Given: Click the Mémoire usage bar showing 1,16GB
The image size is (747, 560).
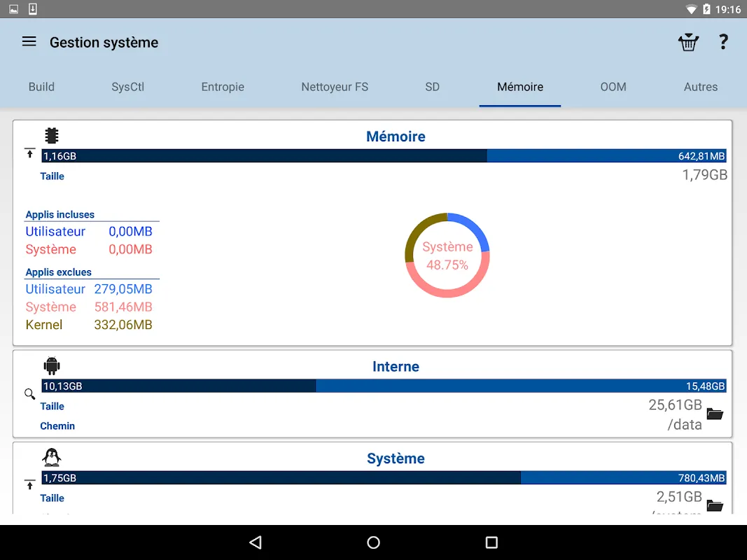Looking at the screenshot, I should click(x=384, y=155).
